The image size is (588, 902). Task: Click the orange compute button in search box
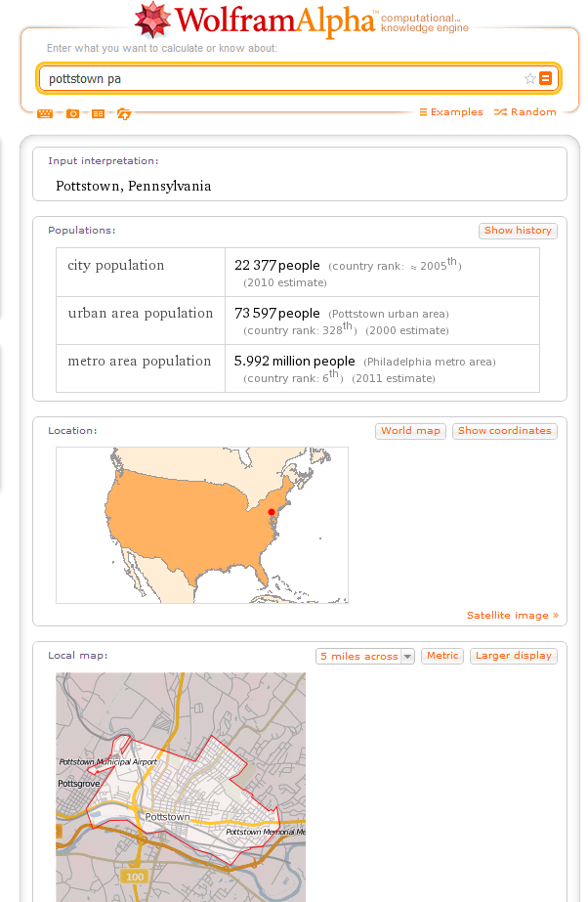click(x=545, y=79)
